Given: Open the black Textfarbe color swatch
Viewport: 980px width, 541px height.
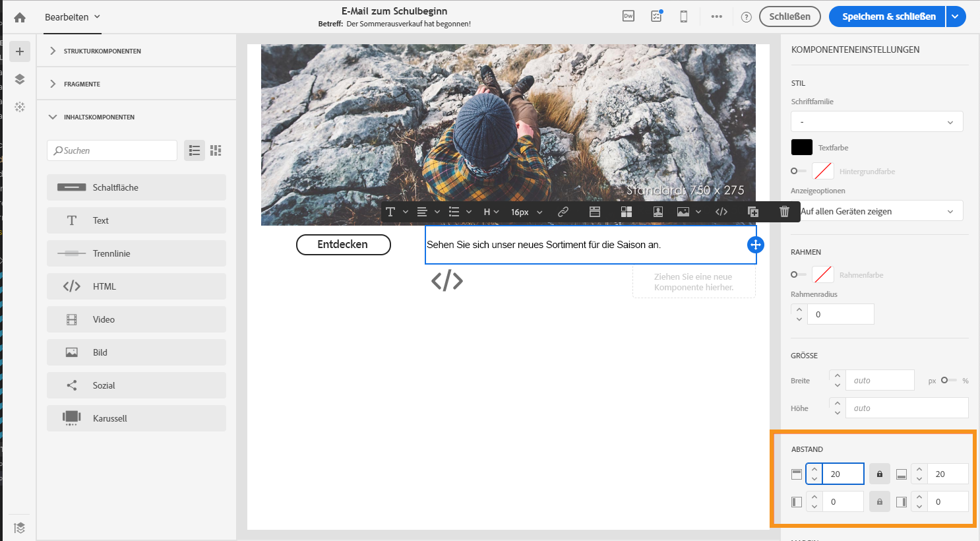Looking at the screenshot, I should [802, 147].
